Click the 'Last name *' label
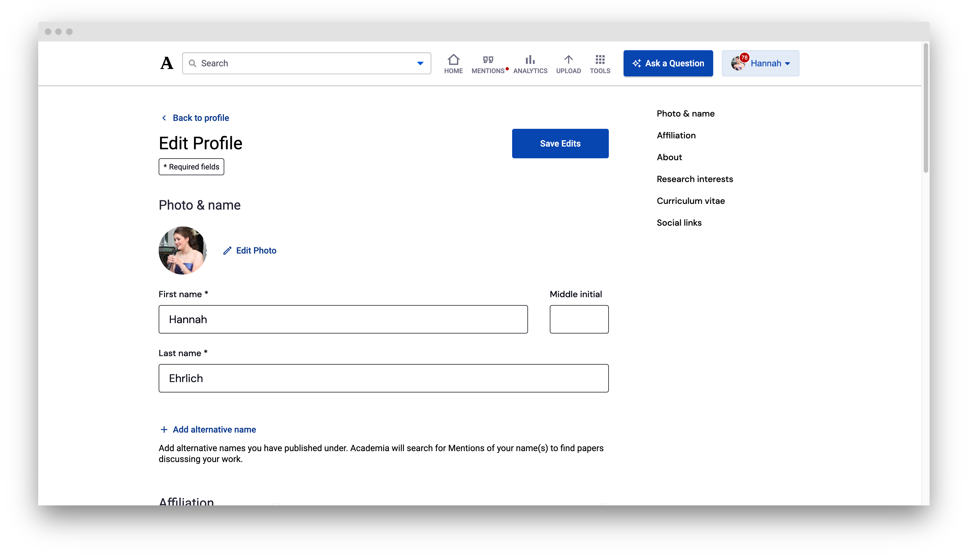The height and width of the screenshot is (560, 968). 183,353
